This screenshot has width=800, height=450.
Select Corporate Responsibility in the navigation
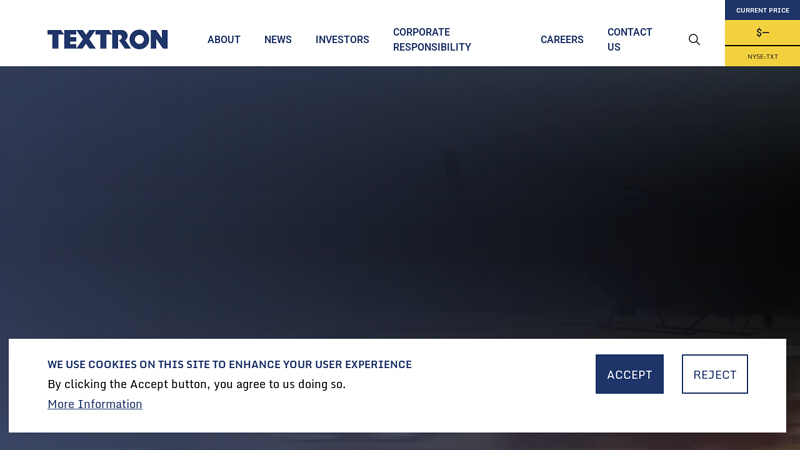(431, 40)
